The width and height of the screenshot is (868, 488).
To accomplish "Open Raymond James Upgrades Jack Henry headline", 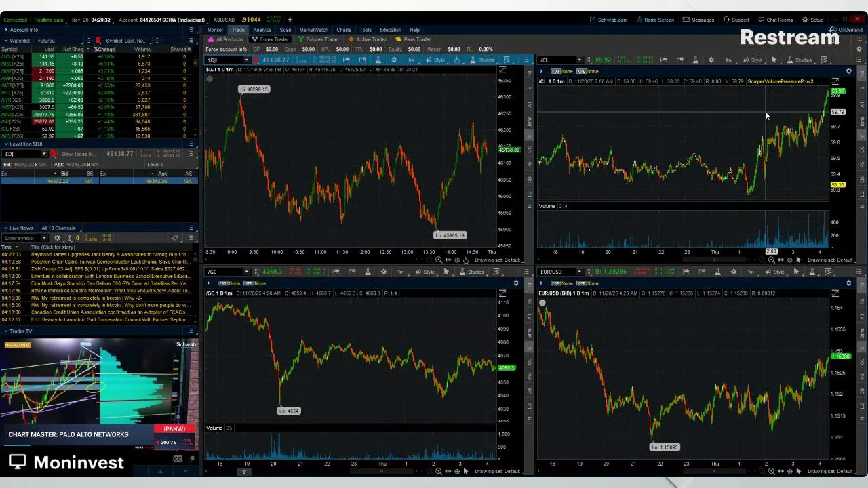I will click(110, 255).
